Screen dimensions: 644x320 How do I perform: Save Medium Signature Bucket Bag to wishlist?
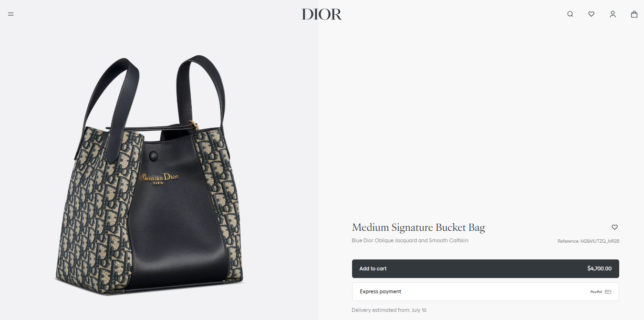pyautogui.click(x=614, y=227)
